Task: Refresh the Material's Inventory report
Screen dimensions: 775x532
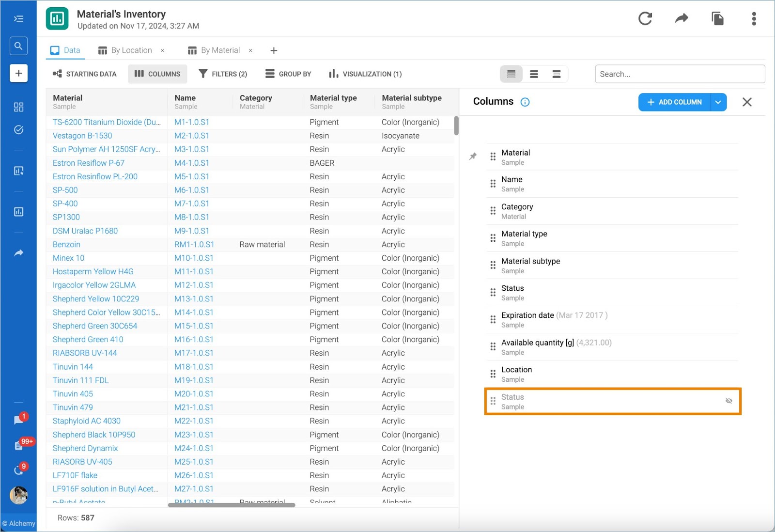Action: 645,19
